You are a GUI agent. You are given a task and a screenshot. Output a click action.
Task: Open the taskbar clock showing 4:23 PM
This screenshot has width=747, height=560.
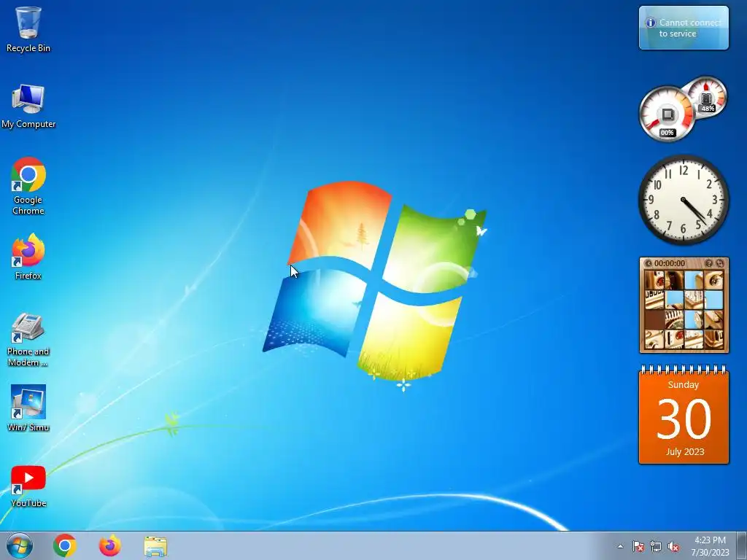pos(710,545)
